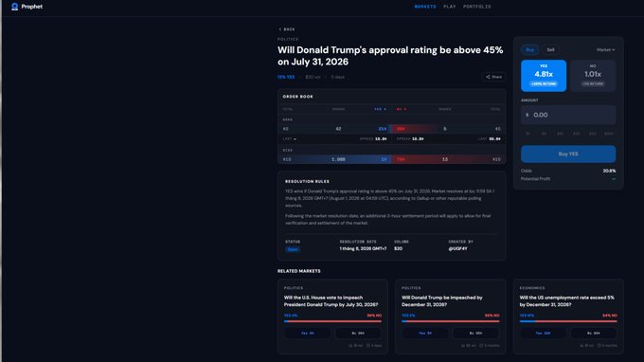
Task: Click the probability bar on House impeach card
Action: [x=332, y=321]
